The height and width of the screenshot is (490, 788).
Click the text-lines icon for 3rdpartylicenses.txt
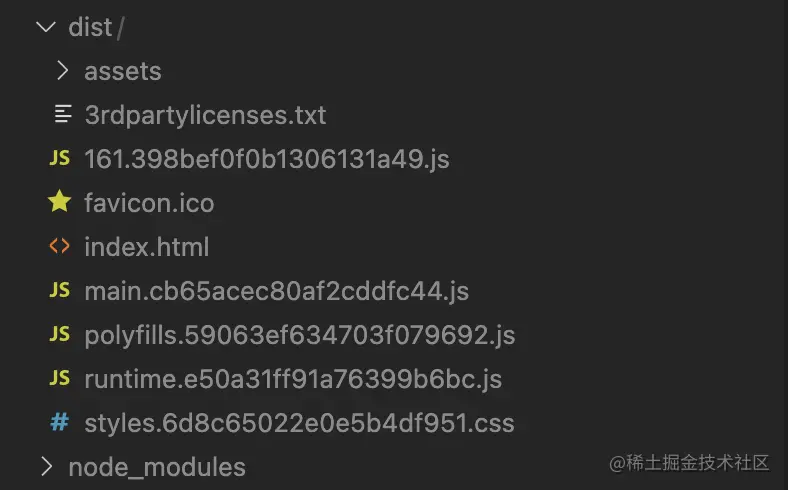[62, 114]
